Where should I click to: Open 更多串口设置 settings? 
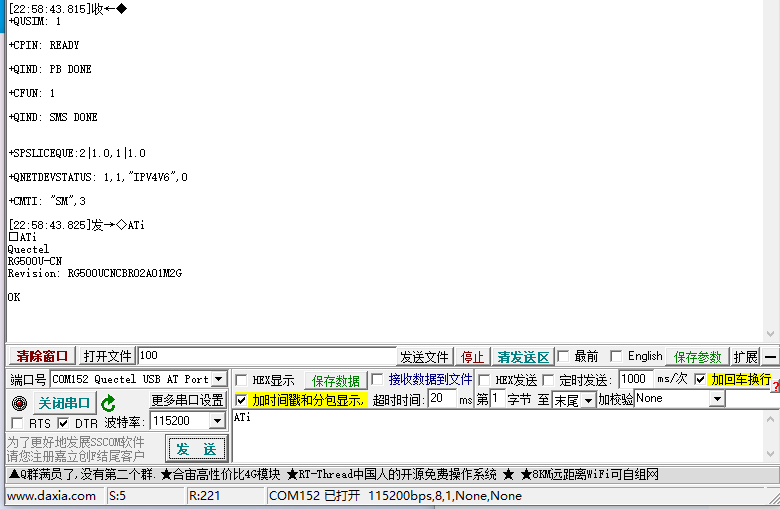click(x=188, y=400)
